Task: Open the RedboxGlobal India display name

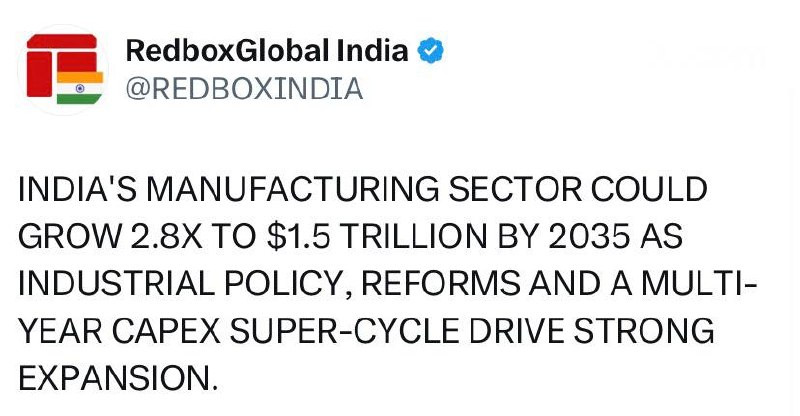Action: click(267, 51)
